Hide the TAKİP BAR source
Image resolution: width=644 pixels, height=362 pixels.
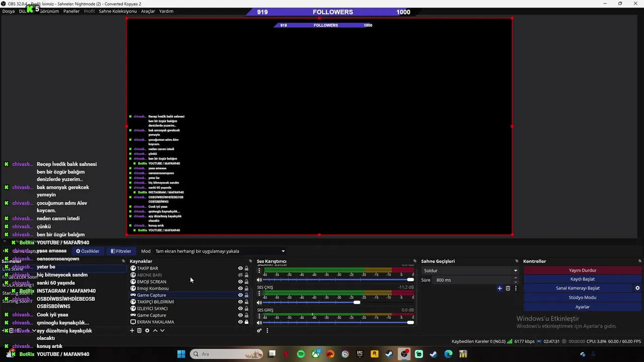coord(240,268)
